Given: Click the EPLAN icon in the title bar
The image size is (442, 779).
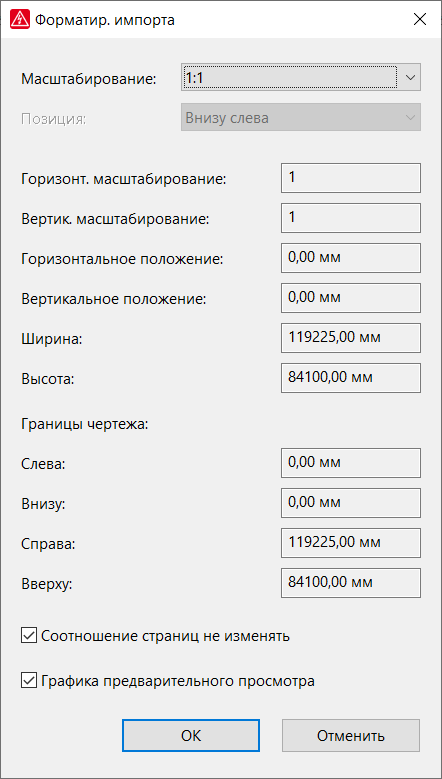Looking at the screenshot, I should (x=20, y=20).
